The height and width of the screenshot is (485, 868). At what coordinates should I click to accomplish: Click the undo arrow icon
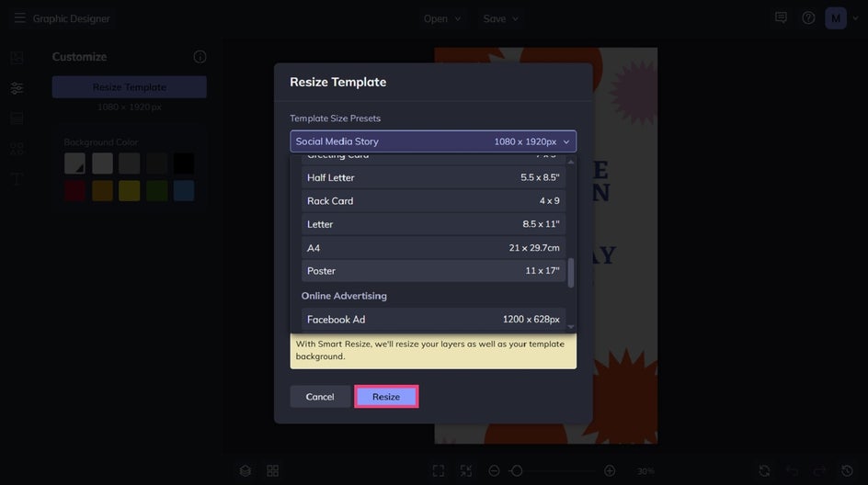793,470
